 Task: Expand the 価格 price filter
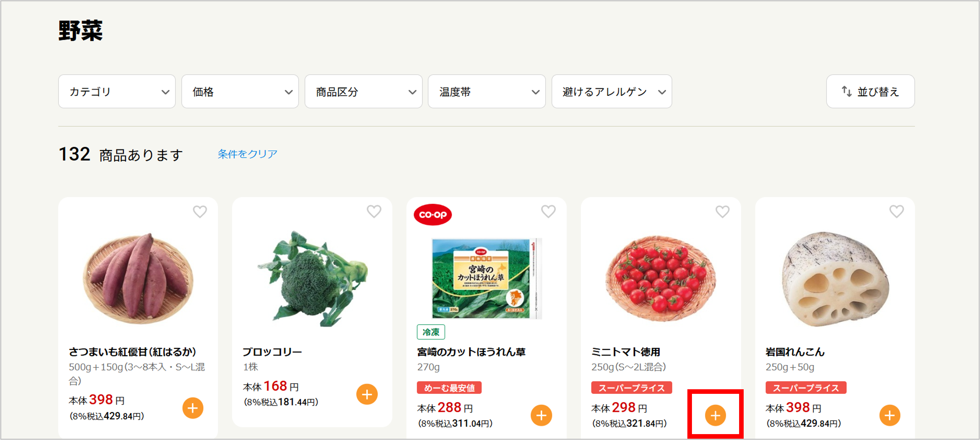(240, 91)
